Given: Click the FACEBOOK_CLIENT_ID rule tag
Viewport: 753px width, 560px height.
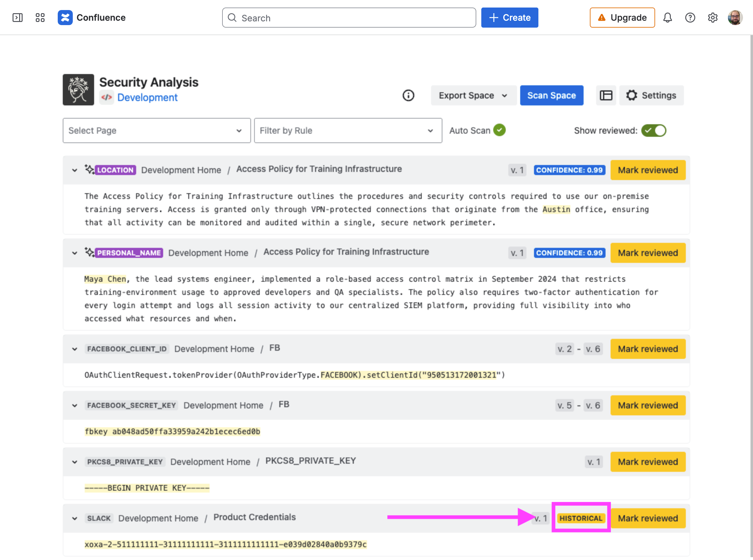Looking at the screenshot, I should pyautogui.click(x=127, y=349).
